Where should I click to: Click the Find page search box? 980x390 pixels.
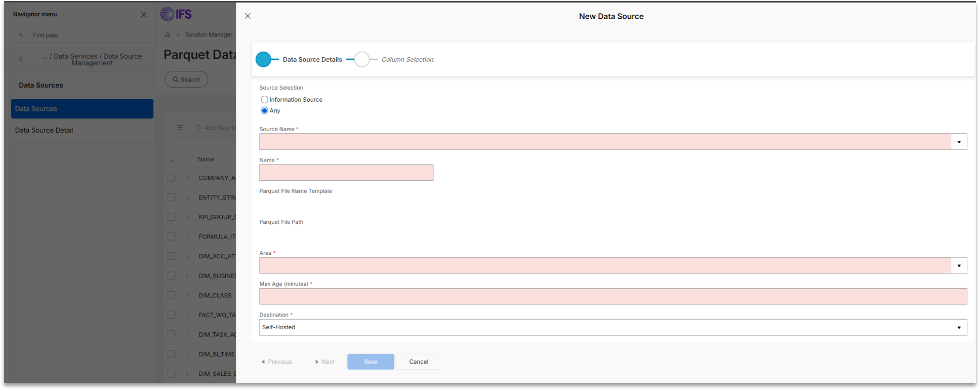82,35
